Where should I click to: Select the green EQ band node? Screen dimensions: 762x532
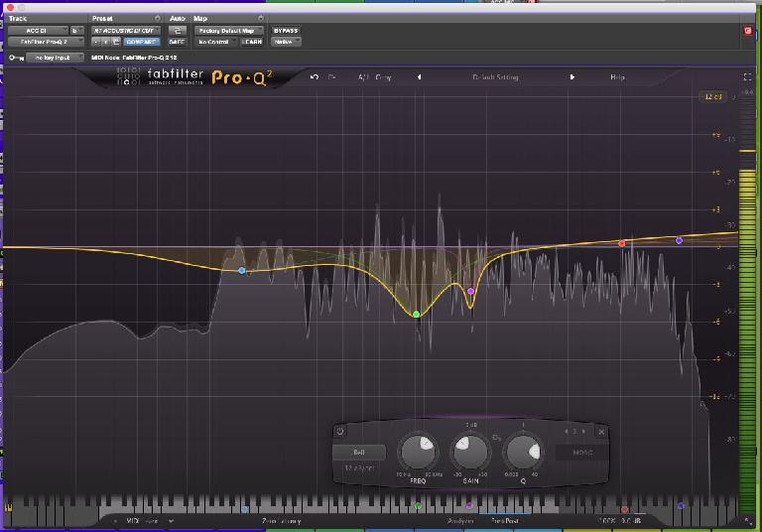tap(416, 315)
